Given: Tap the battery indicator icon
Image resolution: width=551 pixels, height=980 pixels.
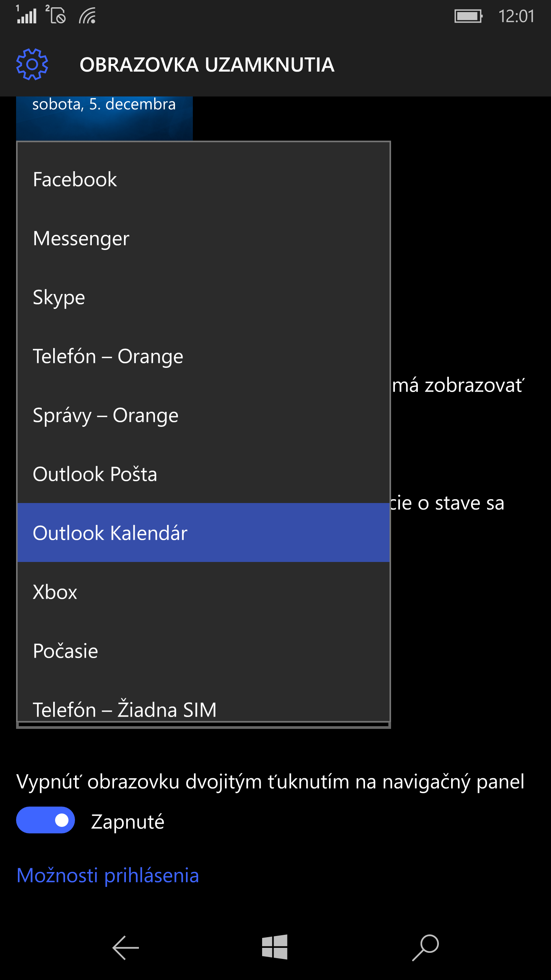Looking at the screenshot, I should point(468,16).
